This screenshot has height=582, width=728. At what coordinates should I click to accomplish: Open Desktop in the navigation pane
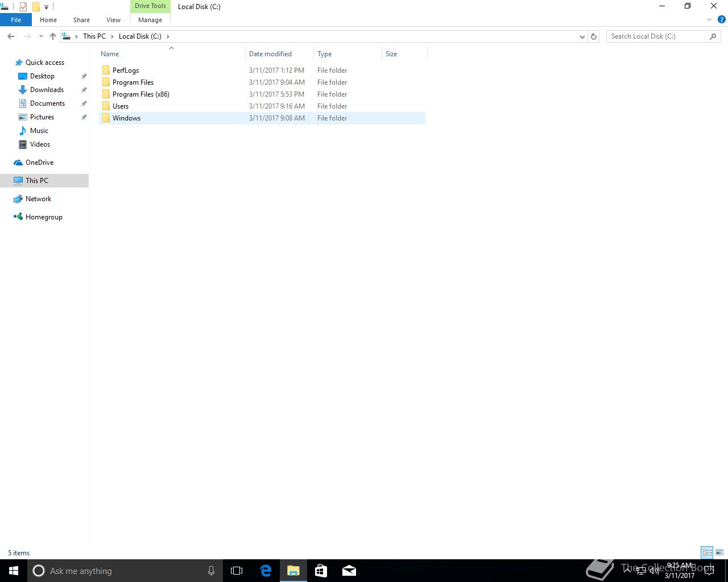pos(42,76)
